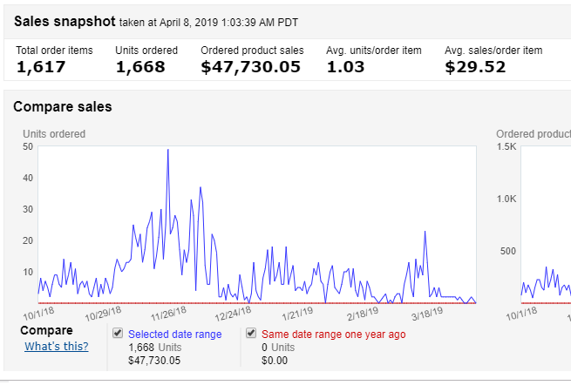Select Ordered product sales figure $47,730.05 in snapshot

click(250, 66)
